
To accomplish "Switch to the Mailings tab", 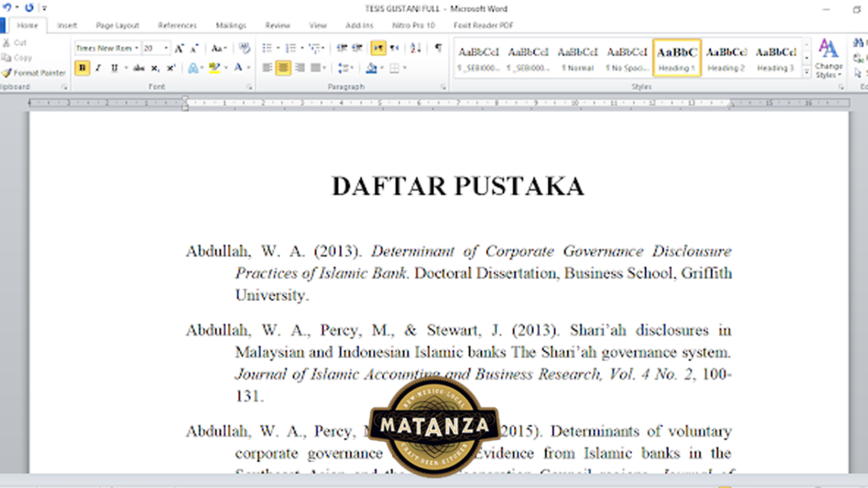I will tap(231, 26).
